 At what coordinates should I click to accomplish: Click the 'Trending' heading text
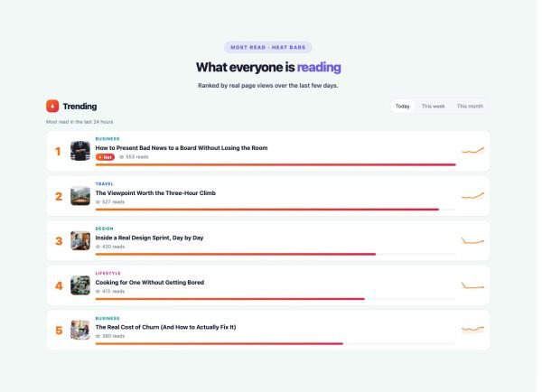[x=79, y=107]
